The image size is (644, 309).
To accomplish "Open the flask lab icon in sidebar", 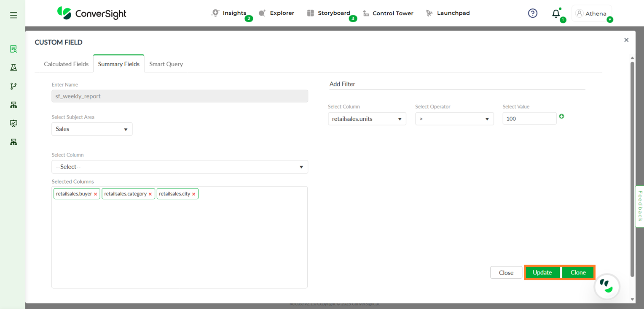I will pos(13,68).
